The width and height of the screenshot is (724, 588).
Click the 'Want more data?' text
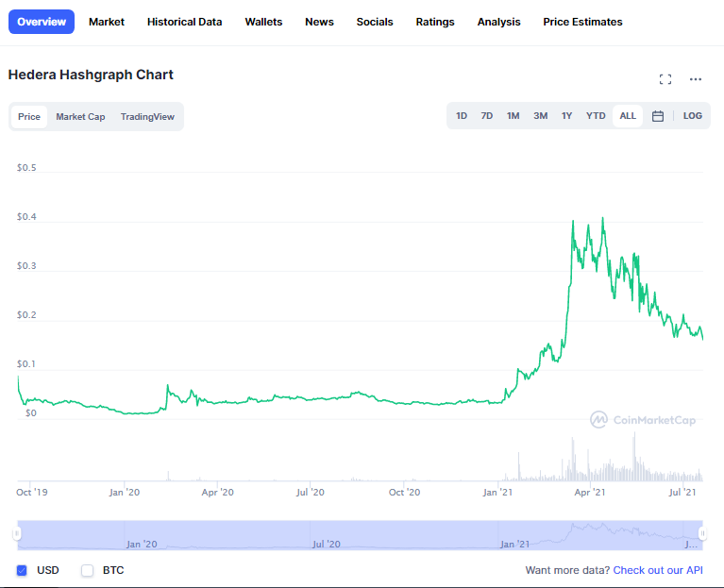pos(567,570)
